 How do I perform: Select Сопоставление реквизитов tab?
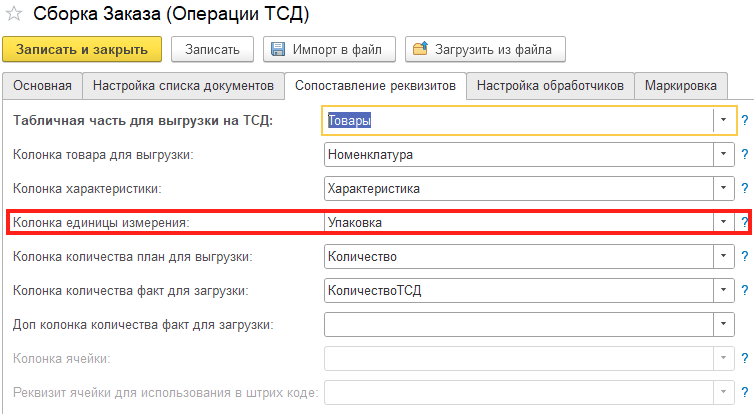[375, 86]
